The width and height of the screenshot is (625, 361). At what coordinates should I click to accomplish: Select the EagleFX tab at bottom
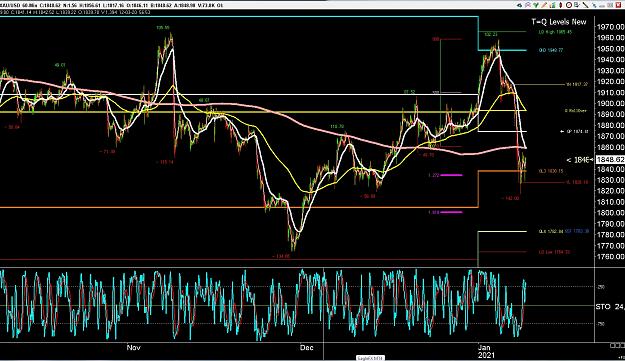[x=370, y=358]
